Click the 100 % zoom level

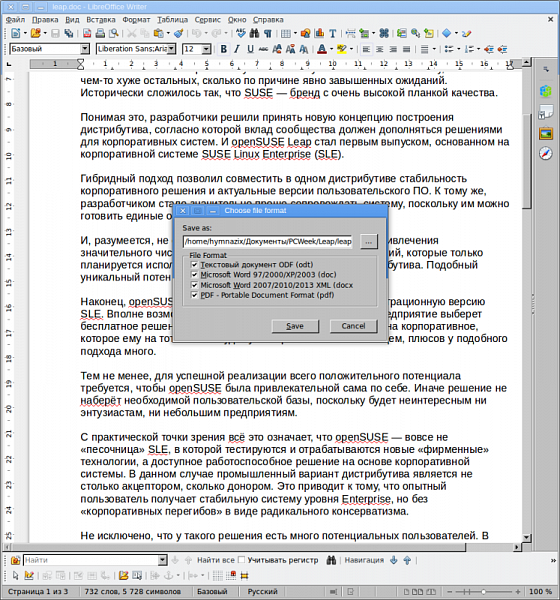[x=540, y=592]
